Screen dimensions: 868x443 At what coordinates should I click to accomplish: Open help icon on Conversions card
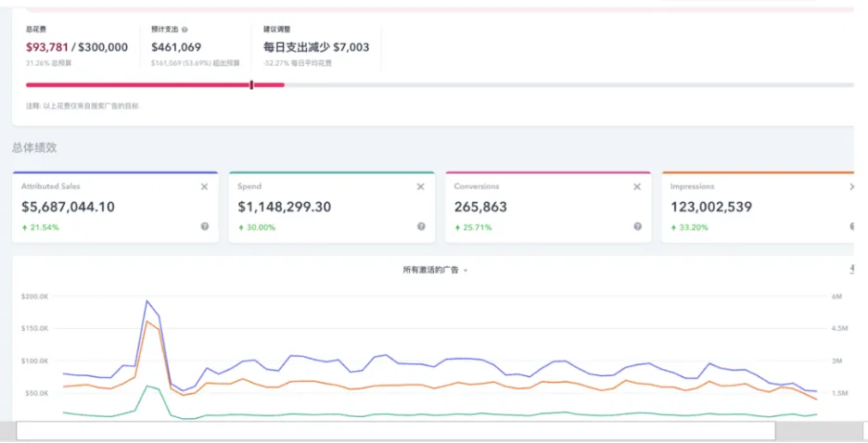pyautogui.click(x=638, y=226)
